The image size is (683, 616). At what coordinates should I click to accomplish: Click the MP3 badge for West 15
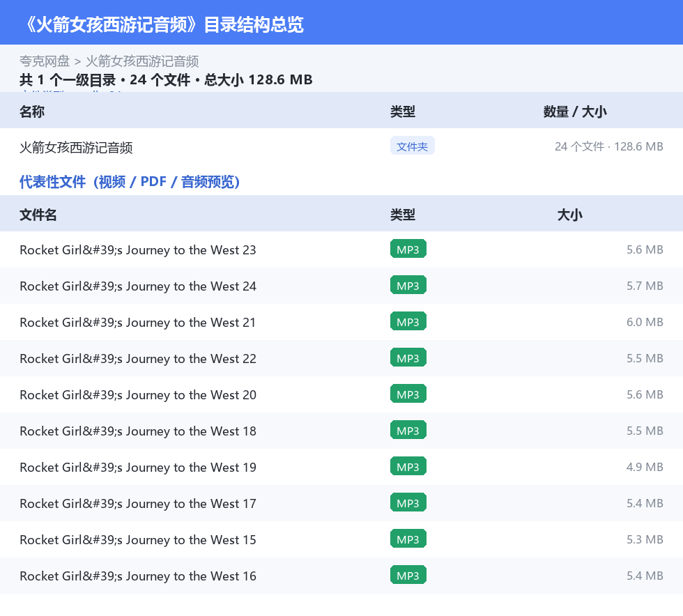(x=408, y=539)
